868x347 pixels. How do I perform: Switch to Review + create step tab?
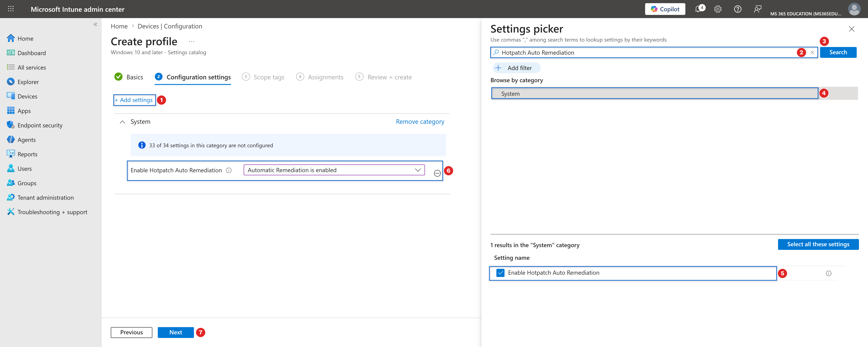(x=384, y=77)
